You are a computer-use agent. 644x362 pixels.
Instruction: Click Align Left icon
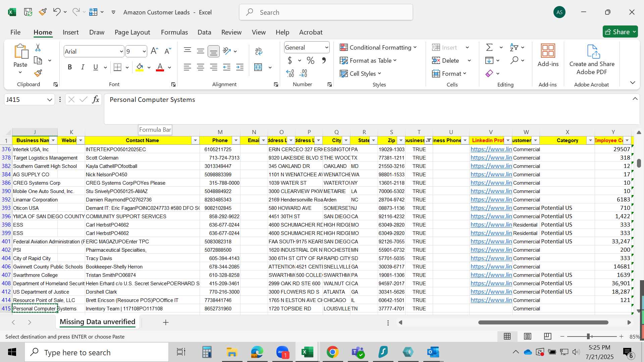187,67
